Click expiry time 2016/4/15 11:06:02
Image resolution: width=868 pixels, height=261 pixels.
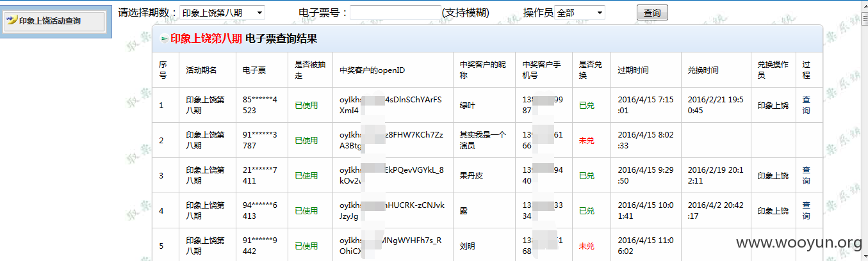646,246
